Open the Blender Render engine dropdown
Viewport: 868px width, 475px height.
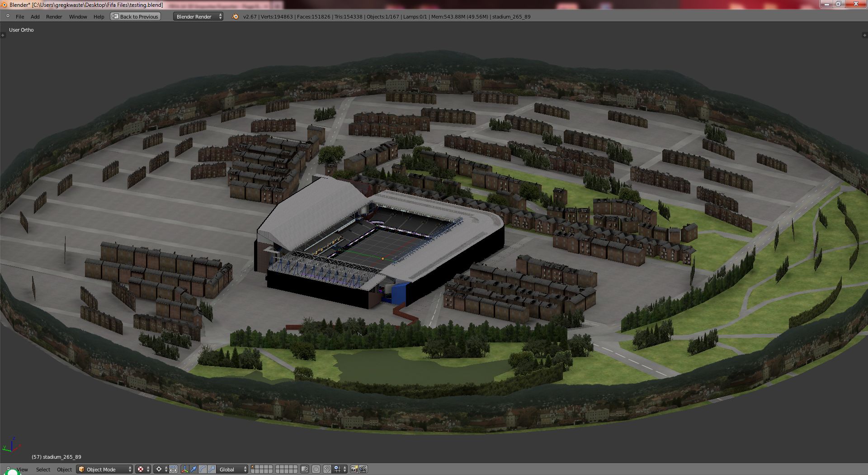tap(198, 17)
